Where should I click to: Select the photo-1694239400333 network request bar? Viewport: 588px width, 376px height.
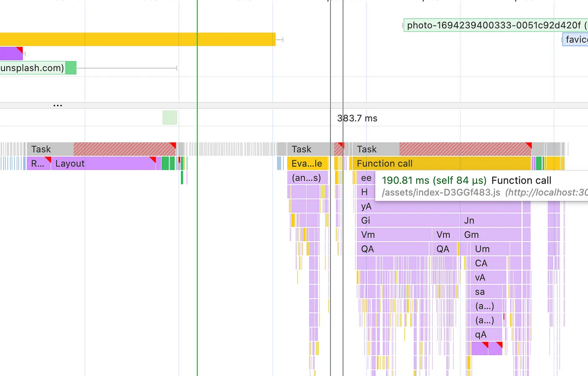(x=496, y=25)
